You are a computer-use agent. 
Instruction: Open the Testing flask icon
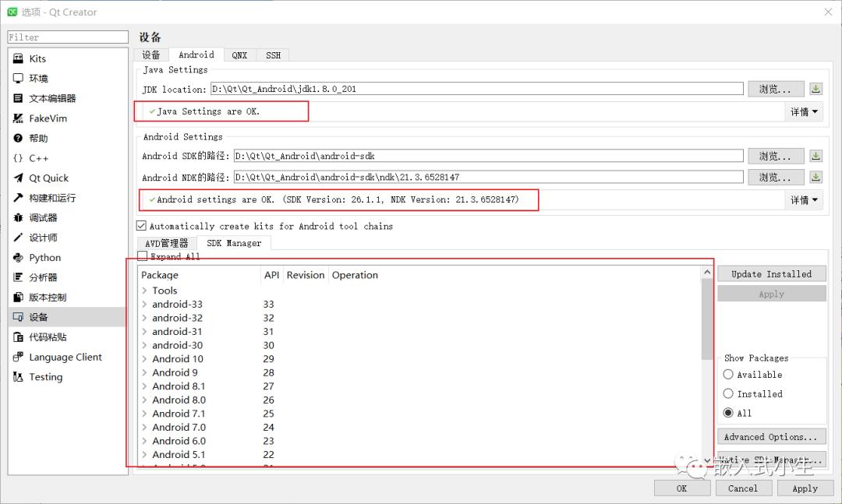click(x=18, y=377)
